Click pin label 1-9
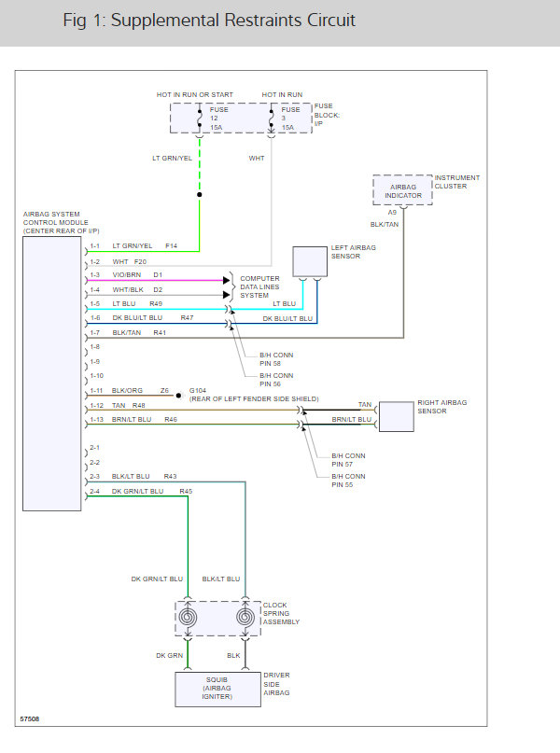 [94, 362]
